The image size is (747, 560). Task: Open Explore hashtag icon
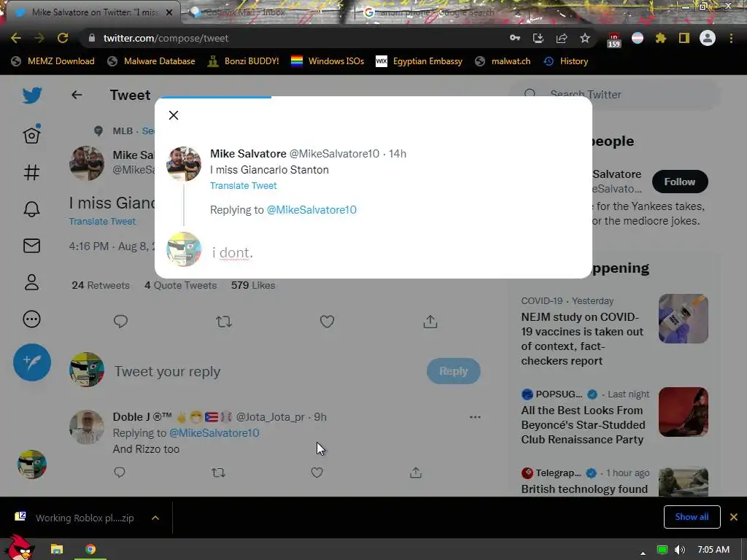pyautogui.click(x=31, y=172)
